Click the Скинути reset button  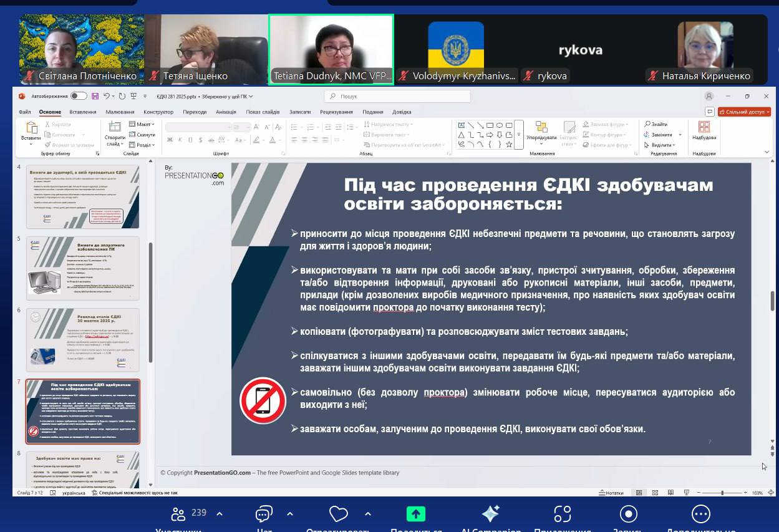(x=142, y=134)
